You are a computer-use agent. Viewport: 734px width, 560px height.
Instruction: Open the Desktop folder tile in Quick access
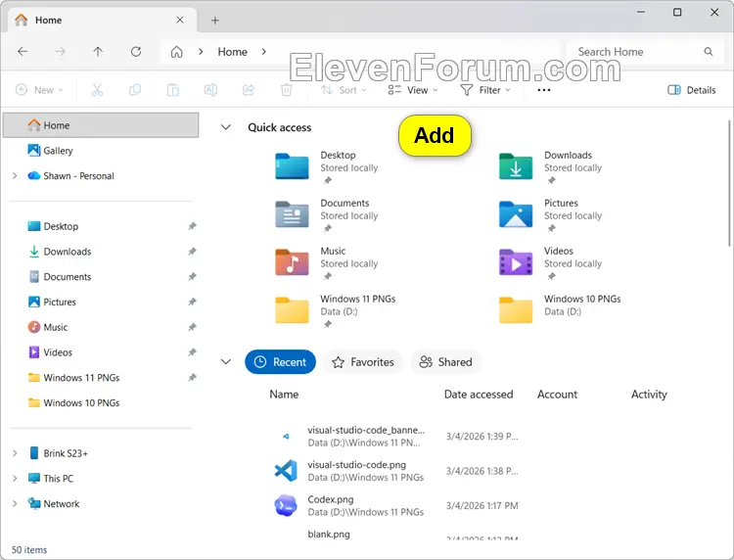pyautogui.click(x=328, y=166)
